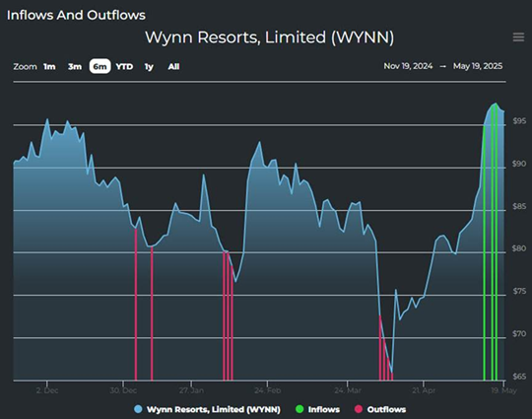Viewport: 532px width, 419px height.
Task: Click the $80 axis label
Action: 519,248
